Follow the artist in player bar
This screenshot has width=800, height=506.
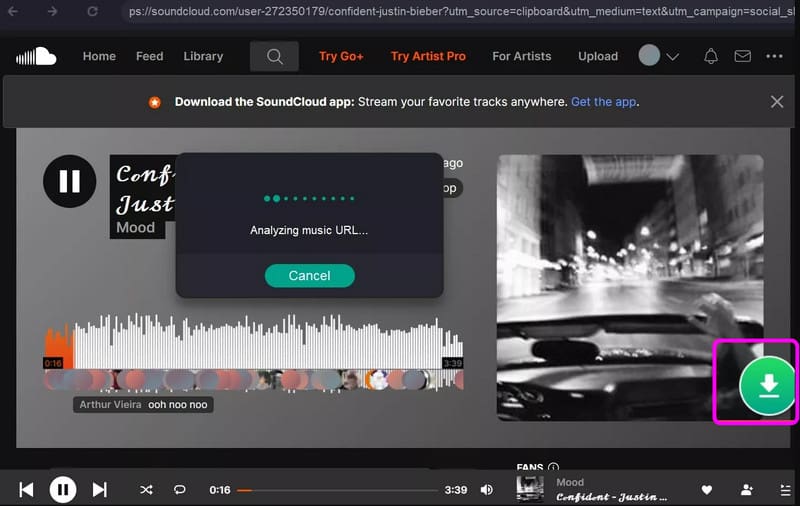(x=746, y=490)
